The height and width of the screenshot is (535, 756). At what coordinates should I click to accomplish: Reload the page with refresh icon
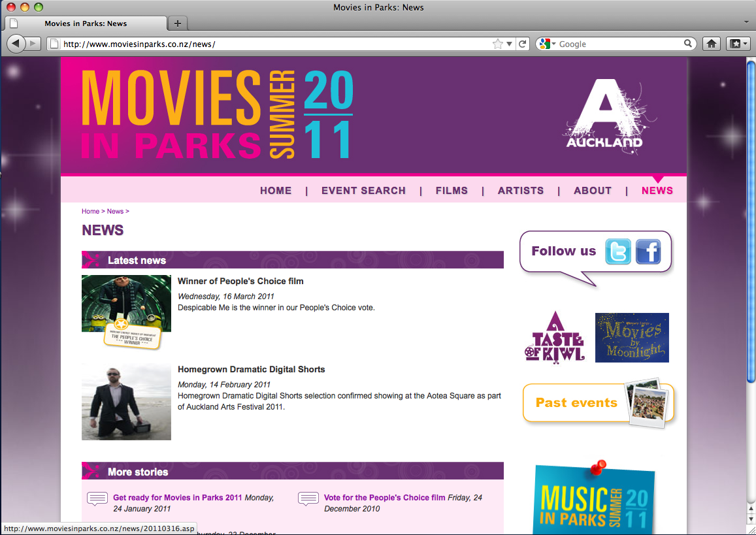tap(522, 44)
